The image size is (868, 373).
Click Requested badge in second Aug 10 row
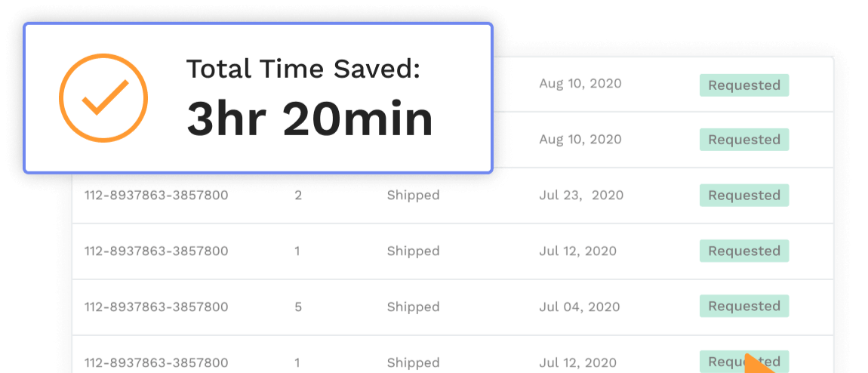point(744,140)
